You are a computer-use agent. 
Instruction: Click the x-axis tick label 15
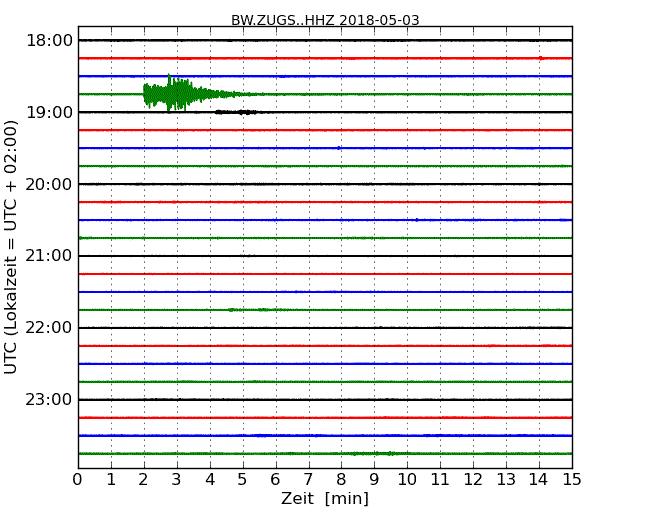coord(572,479)
